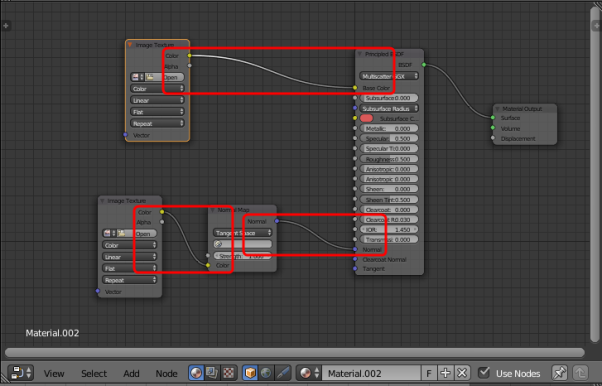This screenshot has height=386, width=602.
Task: Open the editor type selector icon
Action: click(21, 373)
